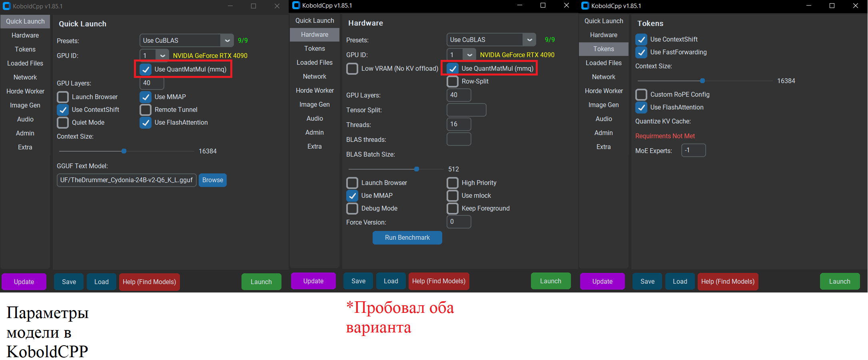Open GPU ID dropdown in Hardware window
The height and width of the screenshot is (360, 868).
[461, 55]
